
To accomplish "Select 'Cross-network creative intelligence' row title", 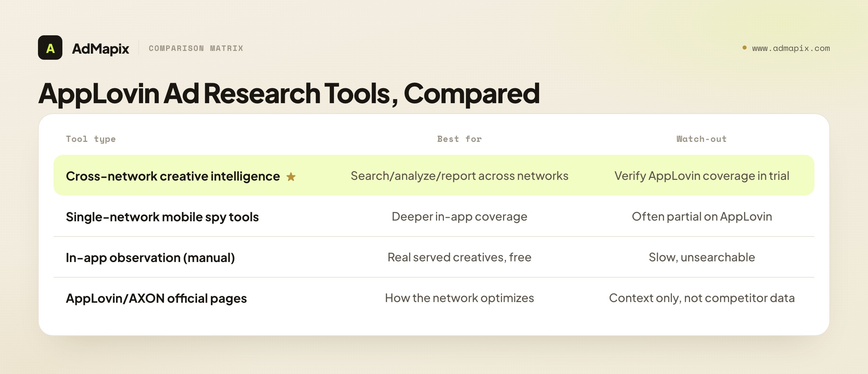I will [x=173, y=176].
